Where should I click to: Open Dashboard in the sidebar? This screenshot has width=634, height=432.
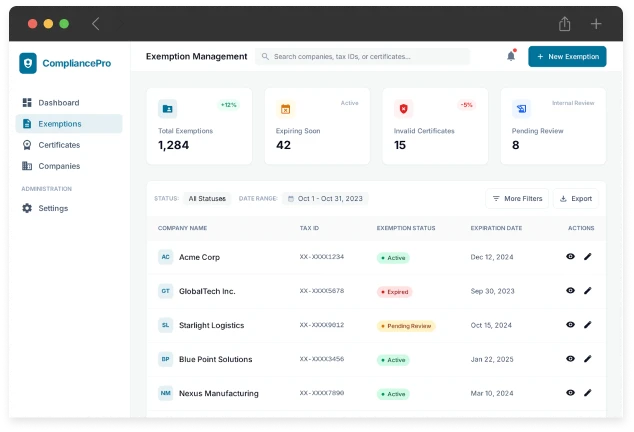58,103
